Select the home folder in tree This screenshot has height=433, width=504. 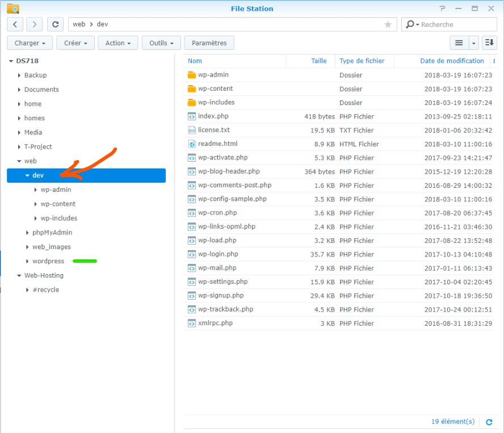click(33, 104)
